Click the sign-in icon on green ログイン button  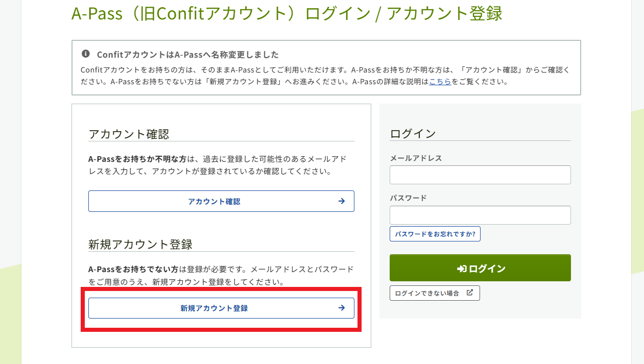[x=462, y=269]
